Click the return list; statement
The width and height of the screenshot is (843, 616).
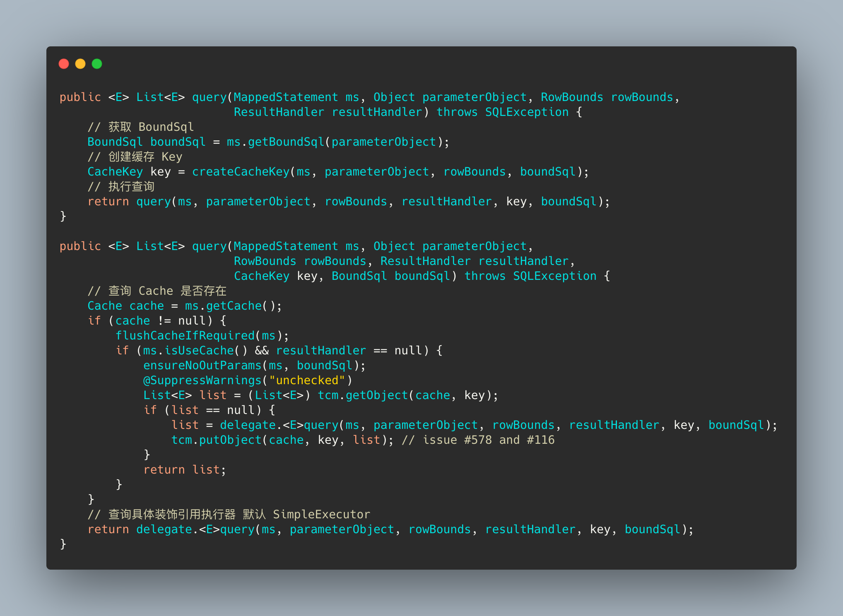pos(185,469)
